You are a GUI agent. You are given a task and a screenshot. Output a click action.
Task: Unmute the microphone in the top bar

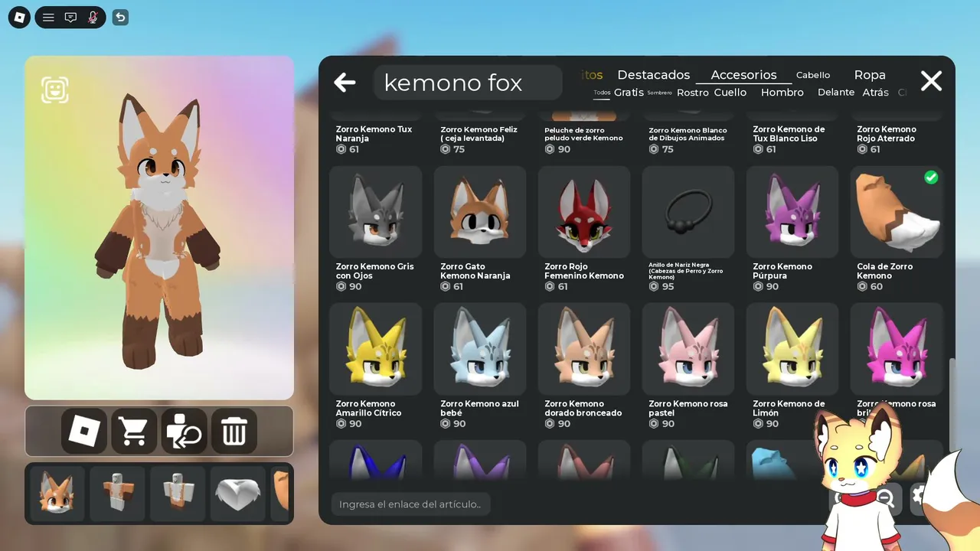point(93,17)
